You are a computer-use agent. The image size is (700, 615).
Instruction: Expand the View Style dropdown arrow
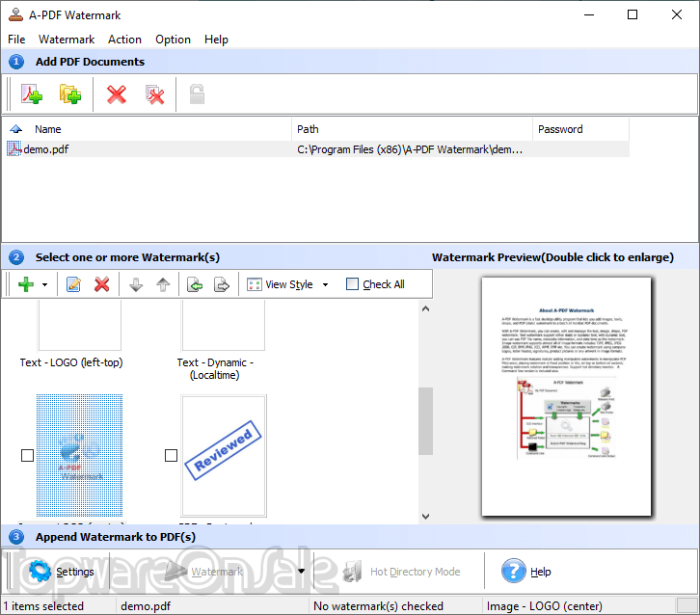(x=326, y=284)
